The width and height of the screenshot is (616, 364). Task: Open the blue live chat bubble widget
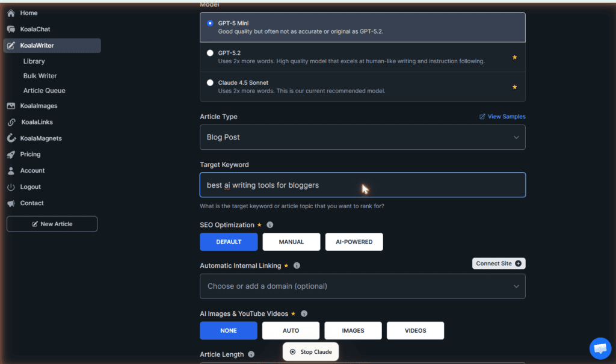tap(600, 348)
